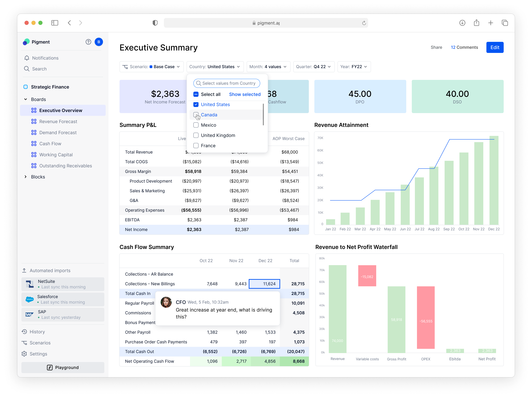Open the Scenario Base Case dropdown

(152, 67)
